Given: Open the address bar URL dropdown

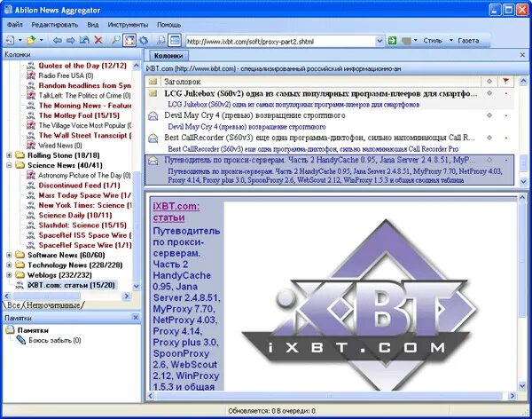Looking at the screenshot, I should 379,42.
